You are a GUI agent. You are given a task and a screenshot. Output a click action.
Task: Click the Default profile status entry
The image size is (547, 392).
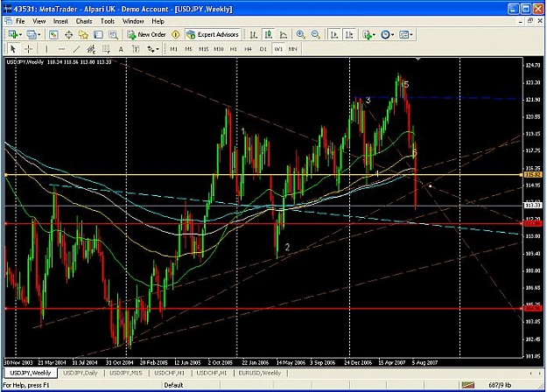tap(173, 385)
